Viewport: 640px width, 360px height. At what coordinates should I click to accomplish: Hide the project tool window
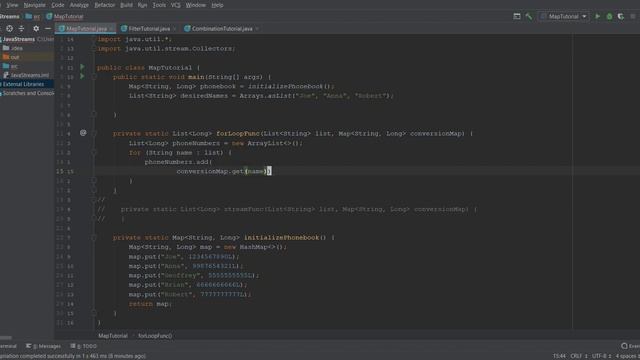click(48, 29)
